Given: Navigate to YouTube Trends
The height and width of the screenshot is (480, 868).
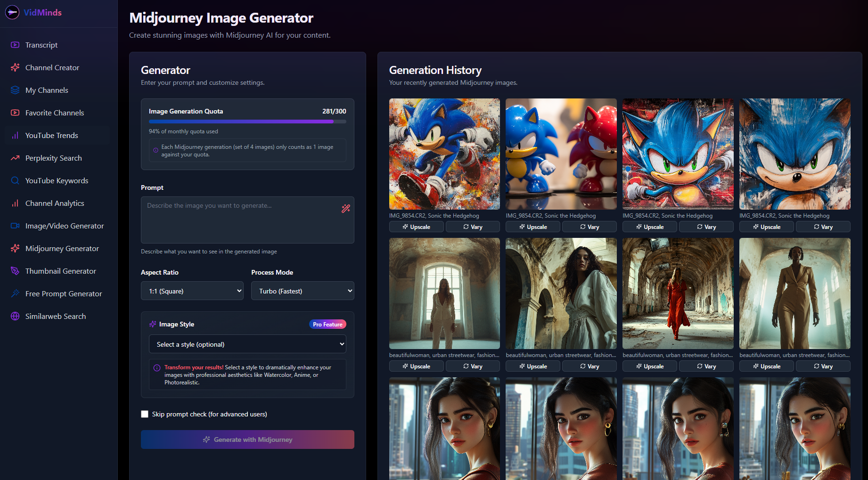Looking at the screenshot, I should (x=59, y=135).
